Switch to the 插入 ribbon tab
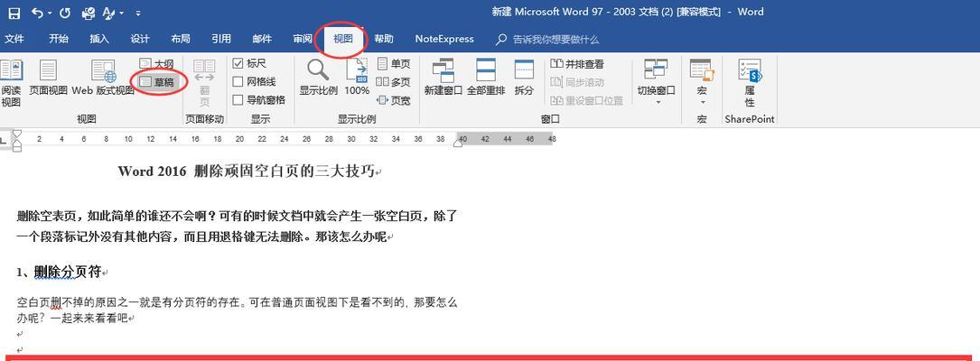Image resolution: width=980 pixels, height=361 pixels. (x=99, y=39)
